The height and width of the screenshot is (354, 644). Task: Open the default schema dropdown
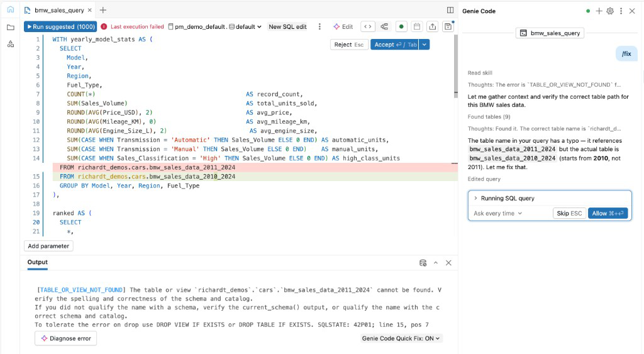click(x=246, y=26)
